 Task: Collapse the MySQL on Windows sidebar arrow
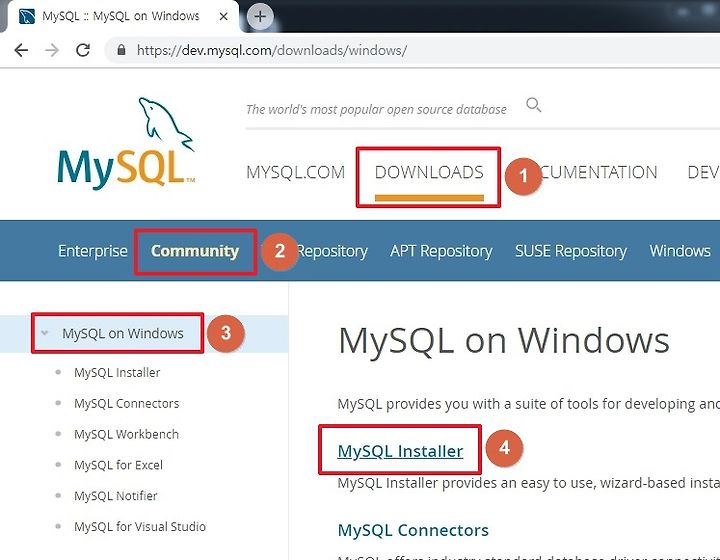pos(45,333)
